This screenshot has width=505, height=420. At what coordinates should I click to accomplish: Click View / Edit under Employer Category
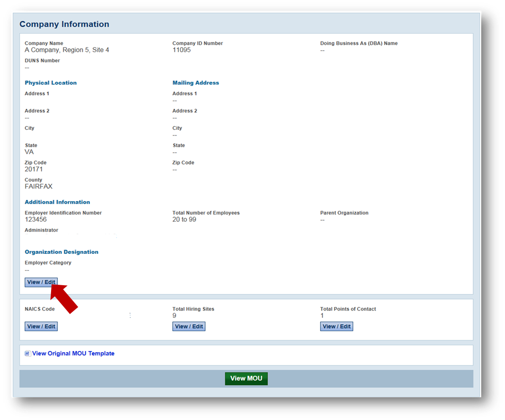(41, 282)
